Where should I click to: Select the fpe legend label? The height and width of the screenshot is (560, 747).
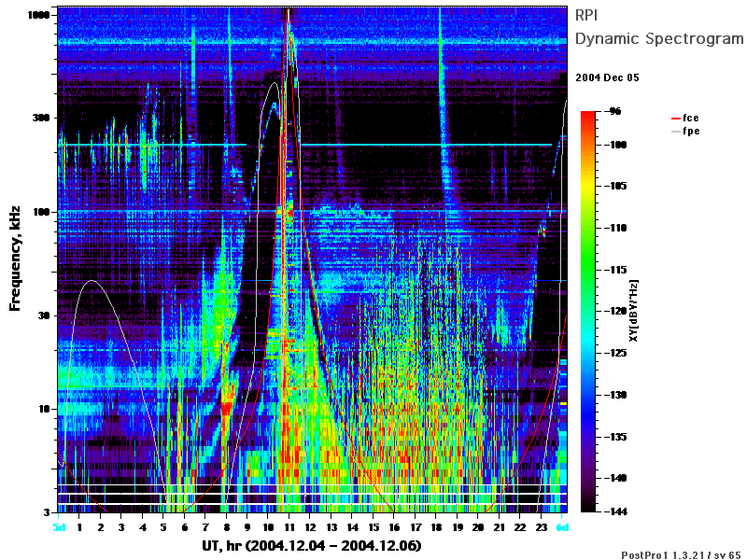click(691, 132)
